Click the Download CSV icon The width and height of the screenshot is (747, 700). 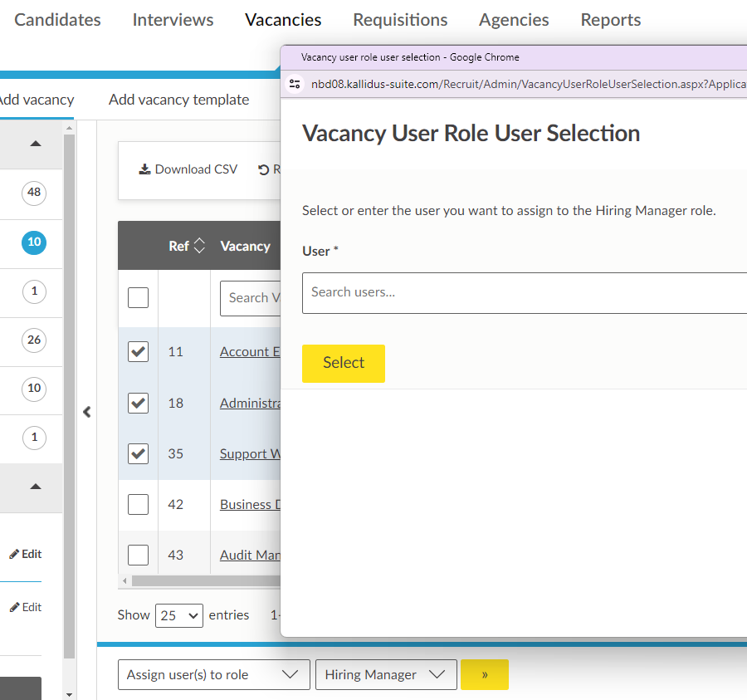(145, 169)
